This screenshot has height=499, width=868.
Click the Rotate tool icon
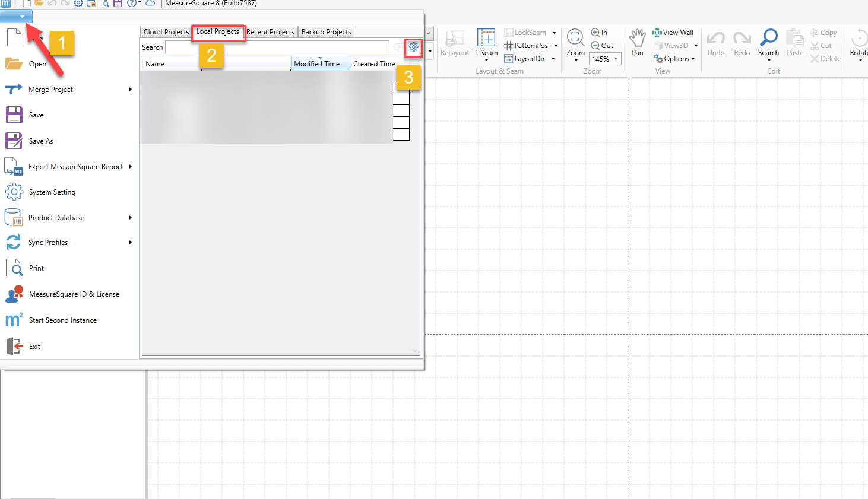click(x=859, y=38)
